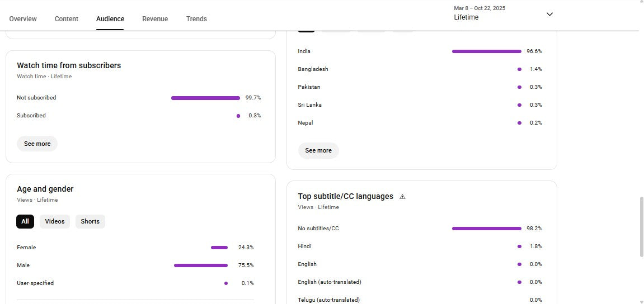Toggle the Videos filter chip
The width and height of the screenshot is (644, 304).
coord(55,221)
